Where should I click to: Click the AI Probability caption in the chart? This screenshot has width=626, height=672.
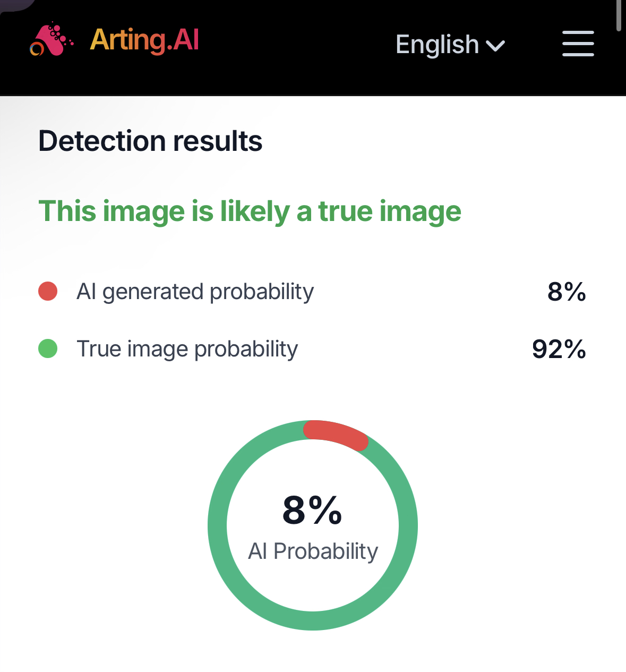coord(313,551)
